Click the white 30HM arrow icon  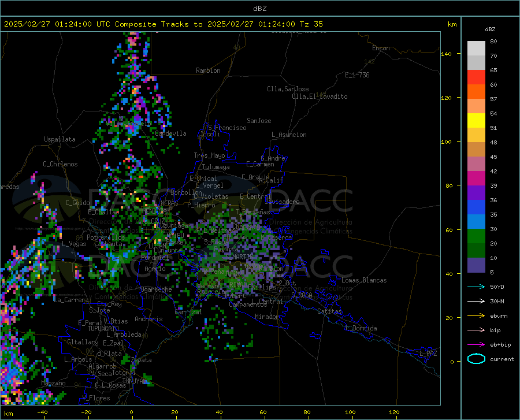pos(476,302)
